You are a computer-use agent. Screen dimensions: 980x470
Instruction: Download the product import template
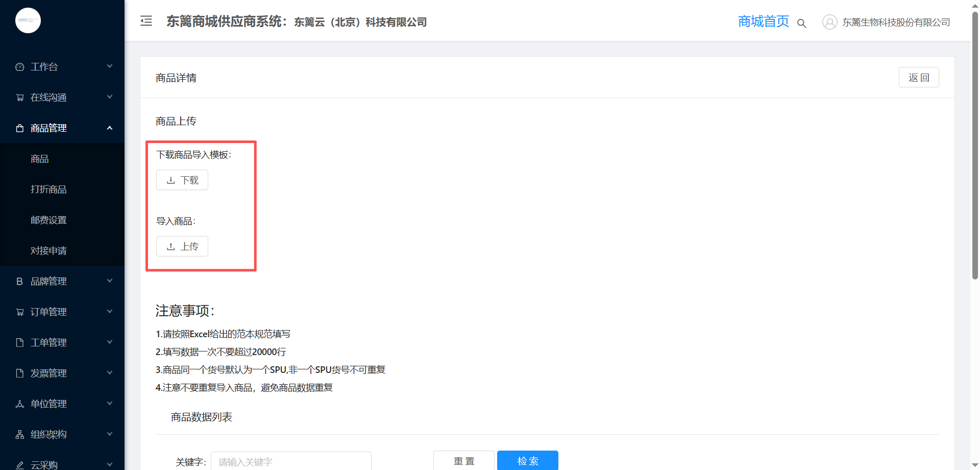point(182,180)
